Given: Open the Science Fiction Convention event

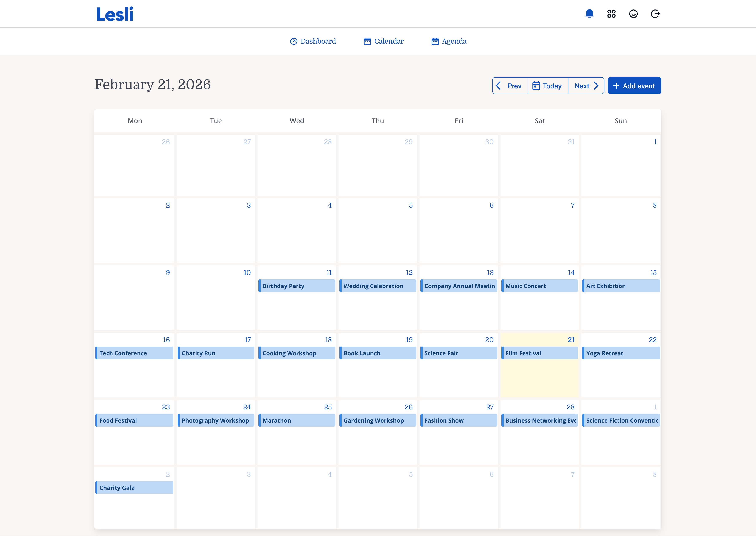Looking at the screenshot, I should (x=621, y=420).
